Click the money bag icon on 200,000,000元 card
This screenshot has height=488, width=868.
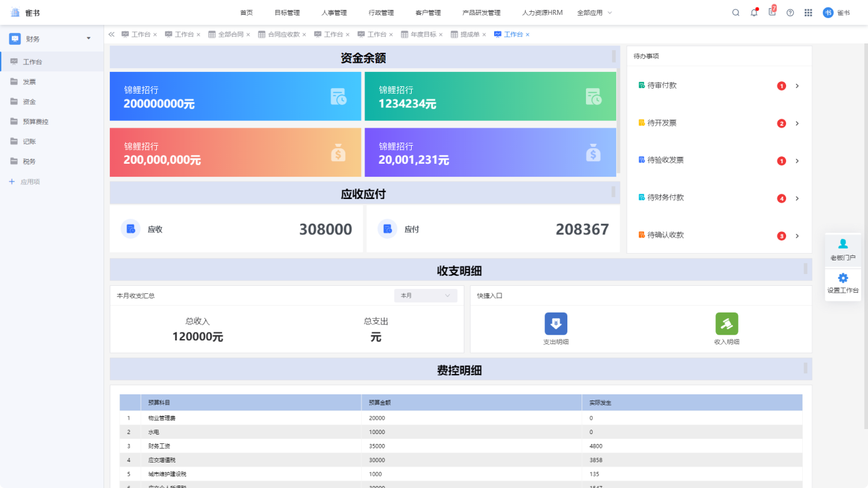pyautogui.click(x=339, y=153)
